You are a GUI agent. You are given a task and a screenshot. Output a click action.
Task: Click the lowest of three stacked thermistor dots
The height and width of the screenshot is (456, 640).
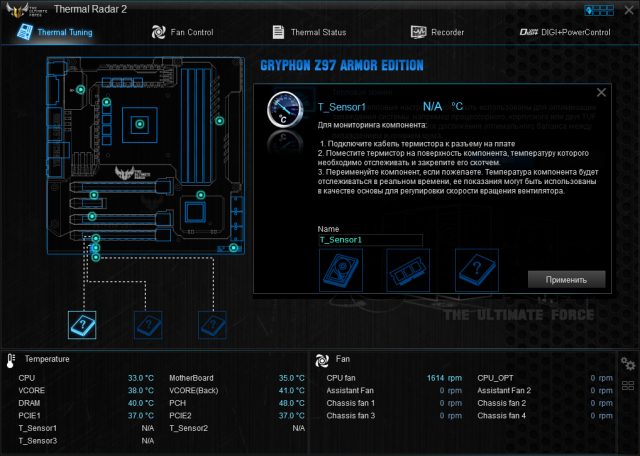click(96, 257)
